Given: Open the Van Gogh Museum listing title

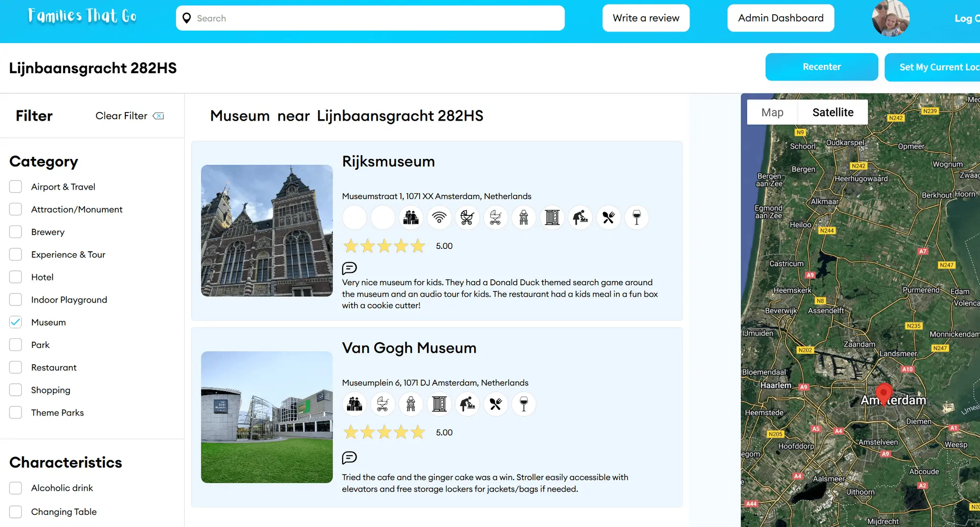Looking at the screenshot, I should pos(409,348).
